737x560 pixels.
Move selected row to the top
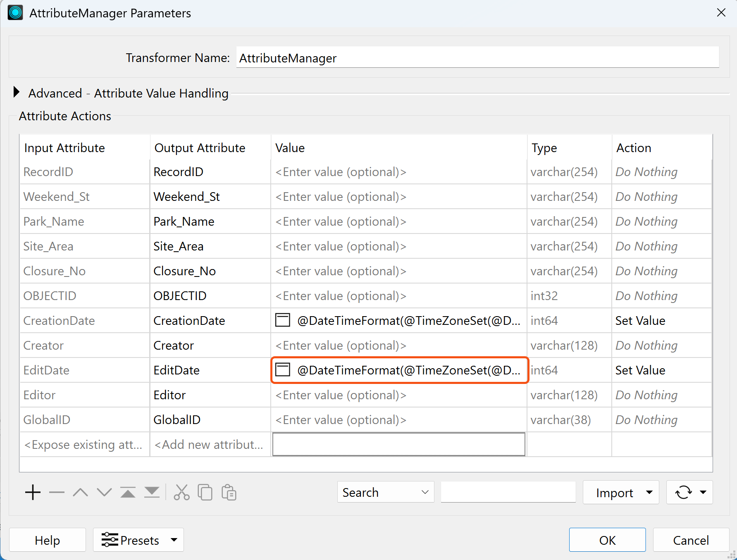(x=128, y=492)
